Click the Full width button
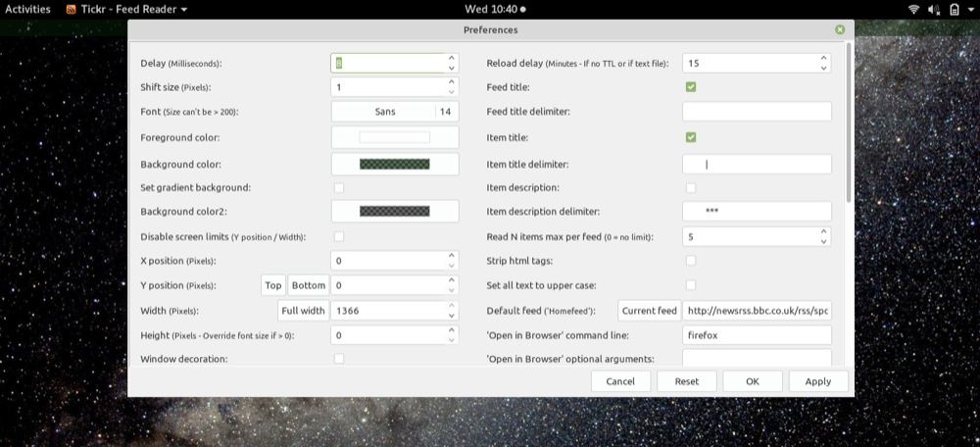The image size is (980, 447). [x=303, y=310]
